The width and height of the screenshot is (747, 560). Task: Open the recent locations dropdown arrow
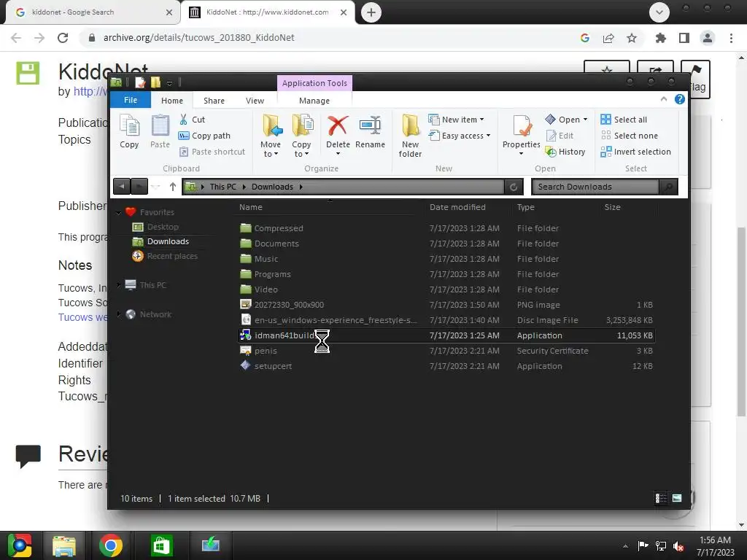pyautogui.click(x=155, y=187)
